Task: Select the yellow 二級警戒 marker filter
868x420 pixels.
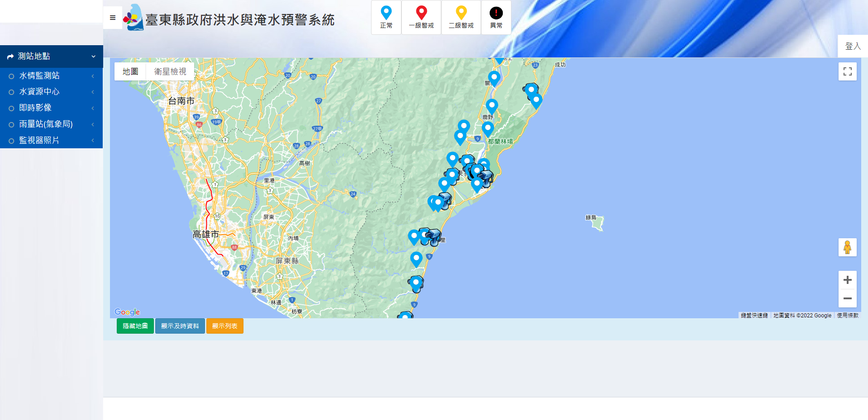Action: point(461,17)
